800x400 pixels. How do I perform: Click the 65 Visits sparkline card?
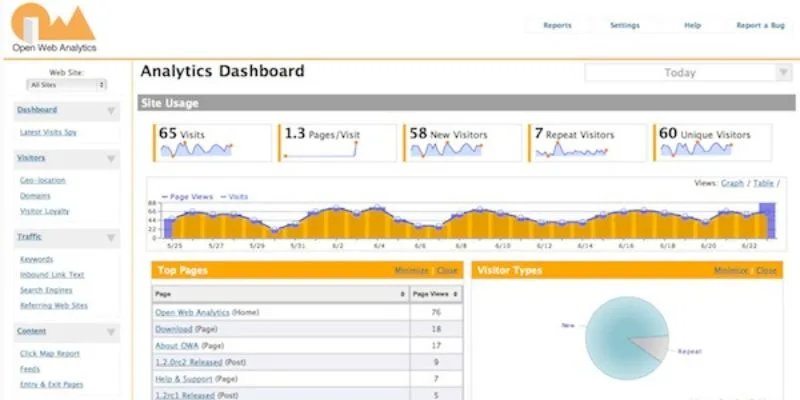[x=212, y=143]
